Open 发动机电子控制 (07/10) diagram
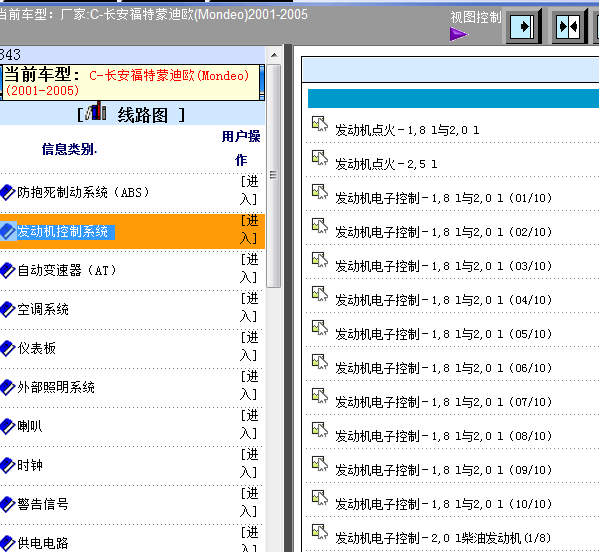Image resolution: width=599 pixels, height=552 pixels. (x=444, y=402)
